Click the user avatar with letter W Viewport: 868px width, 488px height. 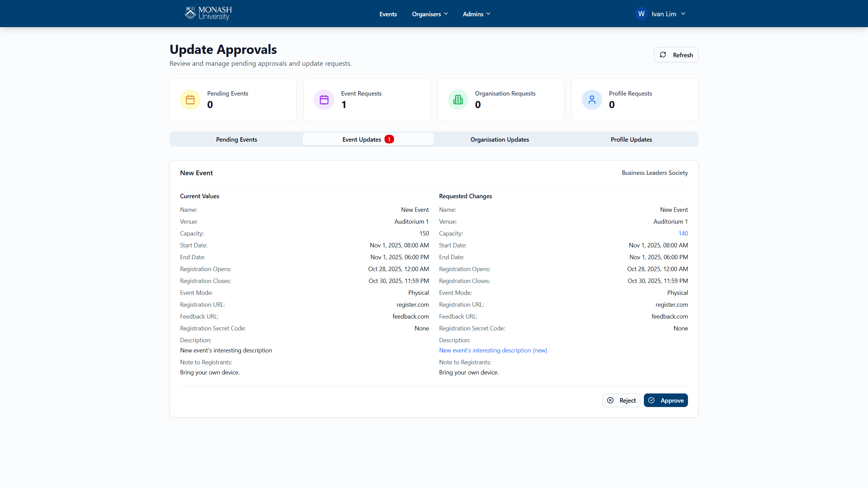coord(641,14)
